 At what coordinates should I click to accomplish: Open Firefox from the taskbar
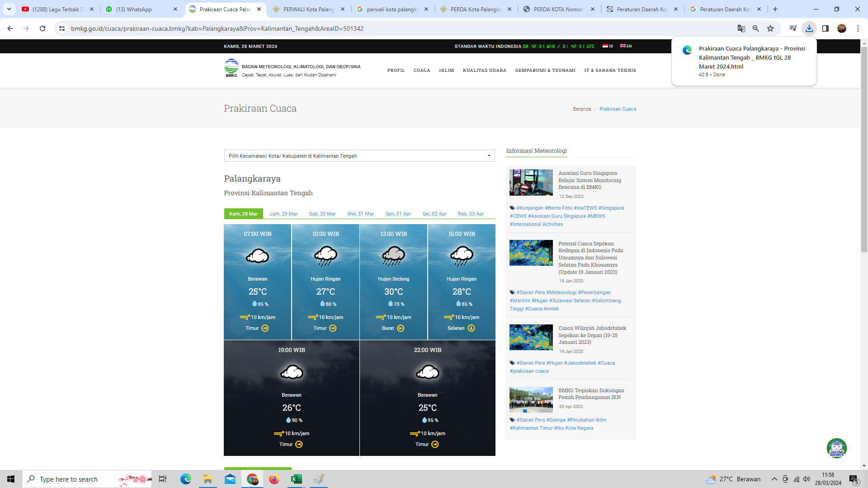pos(274,479)
